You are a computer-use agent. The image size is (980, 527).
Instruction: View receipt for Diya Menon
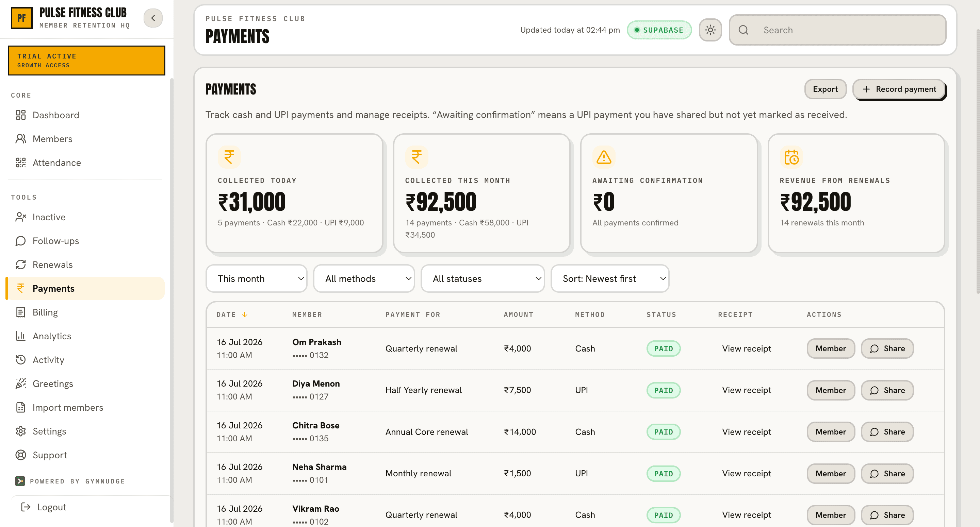[x=747, y=390]
